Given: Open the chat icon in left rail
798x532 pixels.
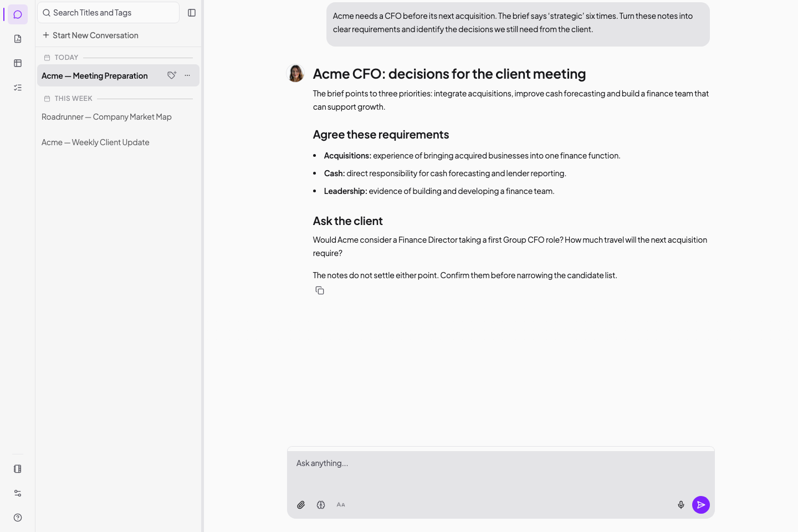Looking at the screenshot, I should coord(18,14).
